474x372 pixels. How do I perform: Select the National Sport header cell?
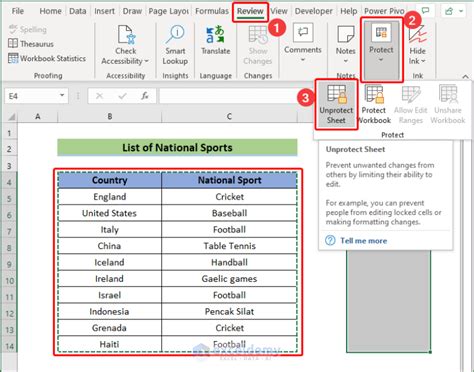click(x=229, y=180)
